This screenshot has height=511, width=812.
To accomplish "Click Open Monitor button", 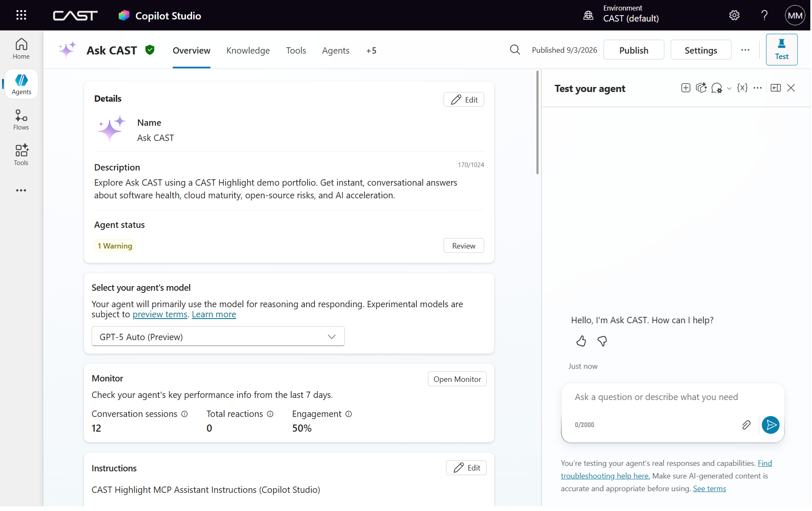I will pyautogui.click(x=457, y=379).
